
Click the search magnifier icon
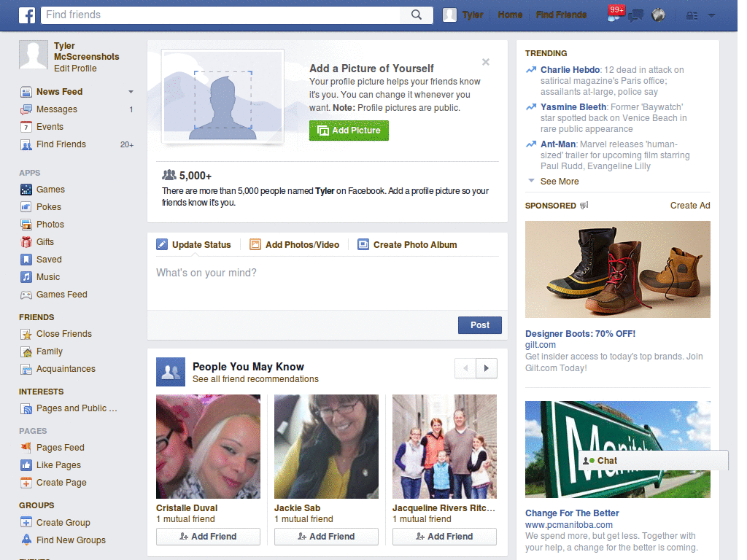(417, 15)
